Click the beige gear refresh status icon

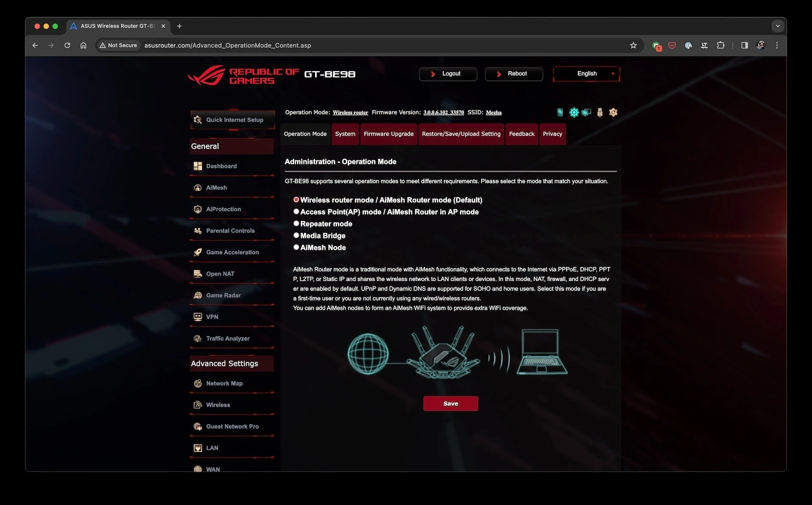click(613, 112)
